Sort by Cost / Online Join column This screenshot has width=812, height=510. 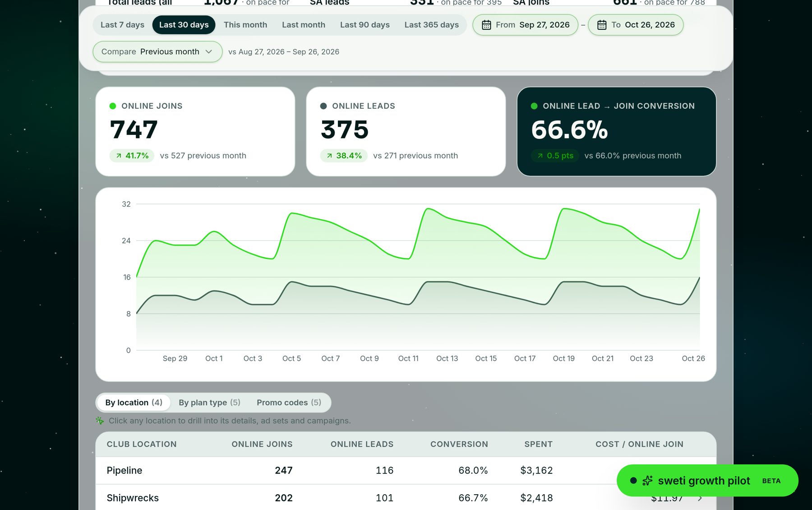[639, 444]
